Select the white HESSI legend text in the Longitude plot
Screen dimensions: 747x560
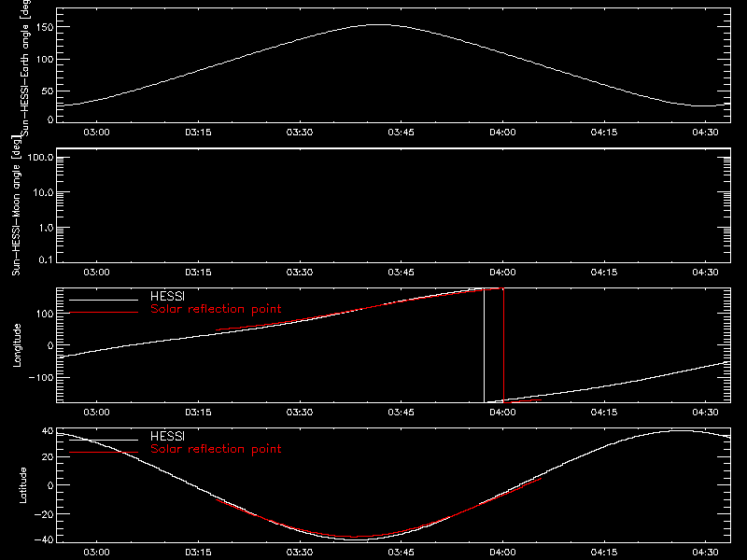click(167, 296)
